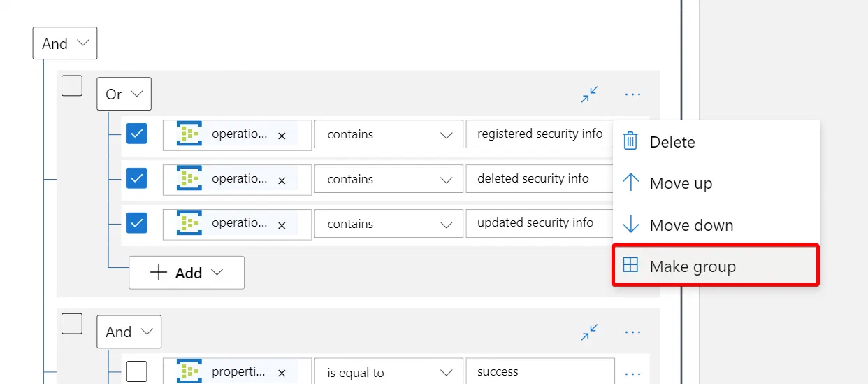The width and height of the screenshot is (868, 384).
Task: Open contains dropdown in registered security row
Action: coord(389,134)
